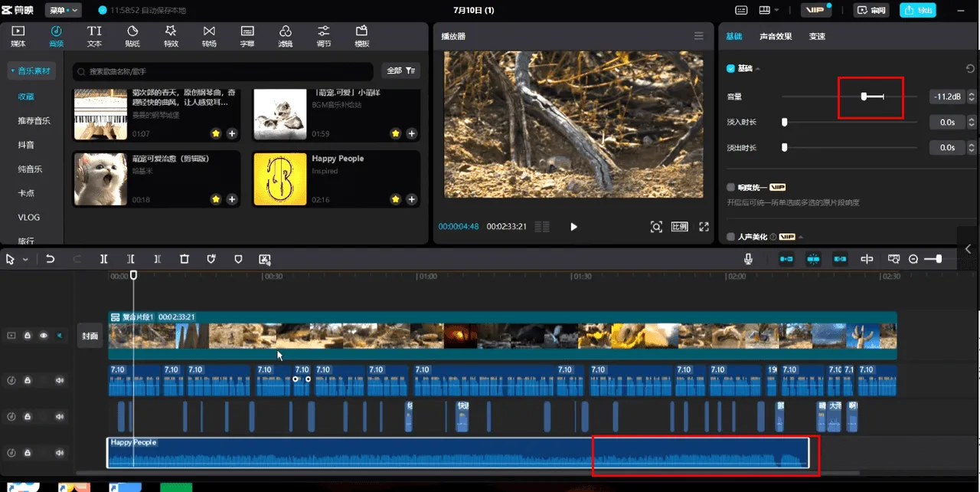The image size is (980, 492).
Task: Open the 模板 templates panel
Action: 362,36
